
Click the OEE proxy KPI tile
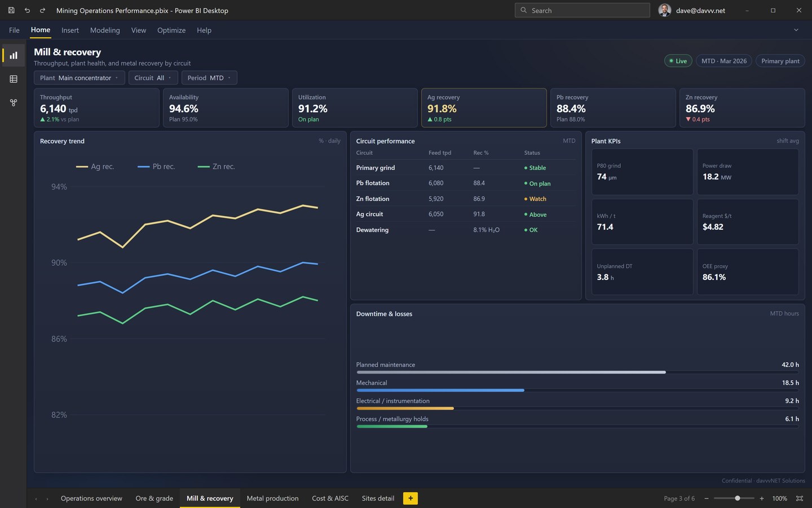[748, 272]
